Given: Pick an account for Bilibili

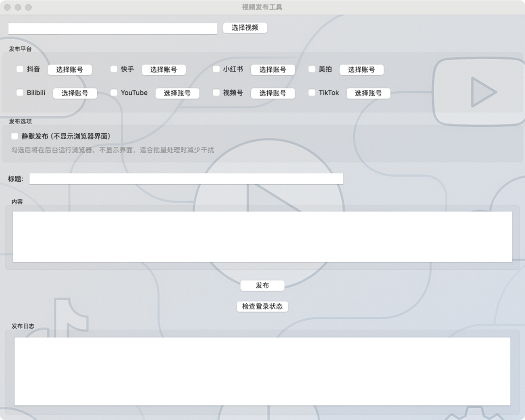Looking at the screenshot, I should (75, 93).
